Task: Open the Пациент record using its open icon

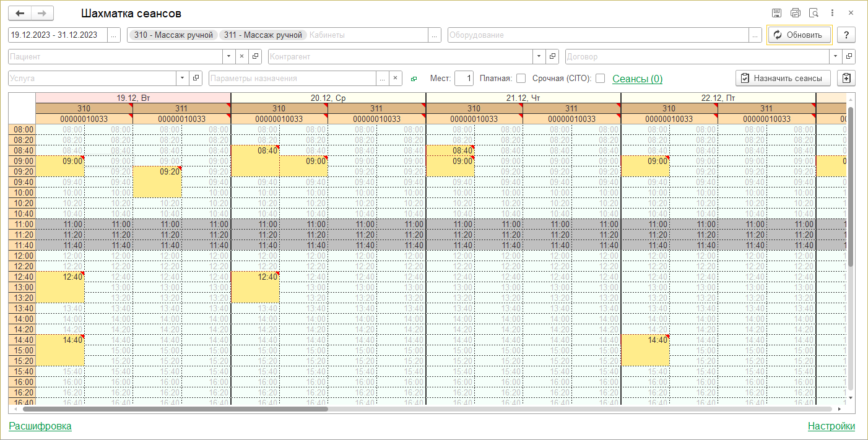Action: tap(255, 57)
